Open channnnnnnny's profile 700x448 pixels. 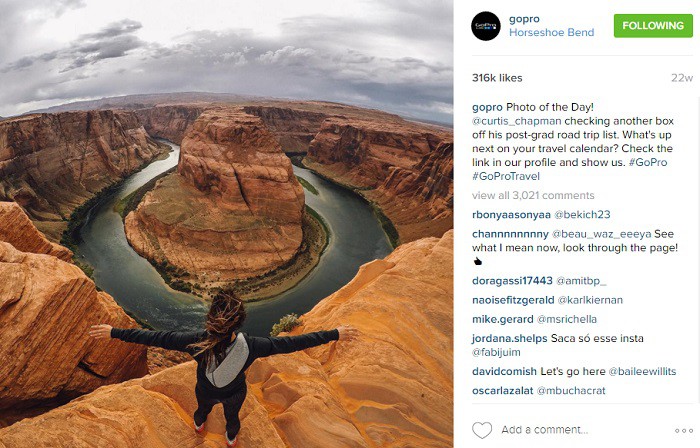point(510,234)
